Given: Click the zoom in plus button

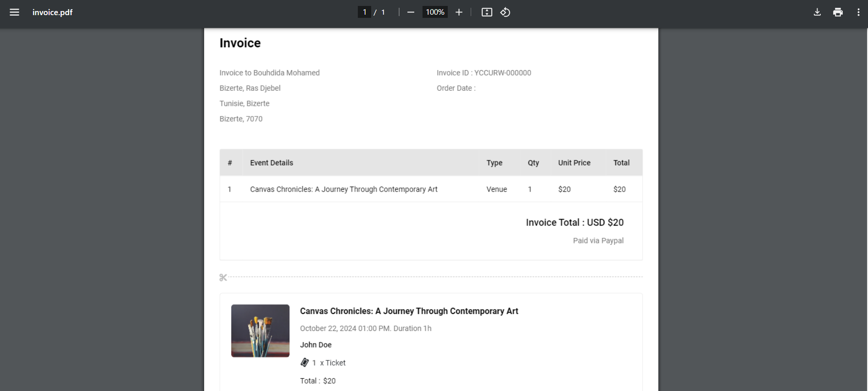Looking at the screenshot, I should [x=459, y=12].
